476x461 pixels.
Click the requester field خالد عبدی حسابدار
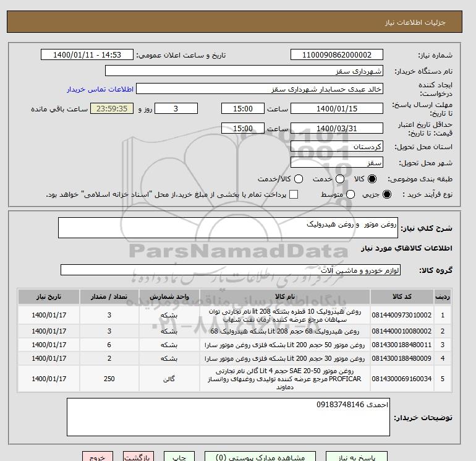point(260,89)
